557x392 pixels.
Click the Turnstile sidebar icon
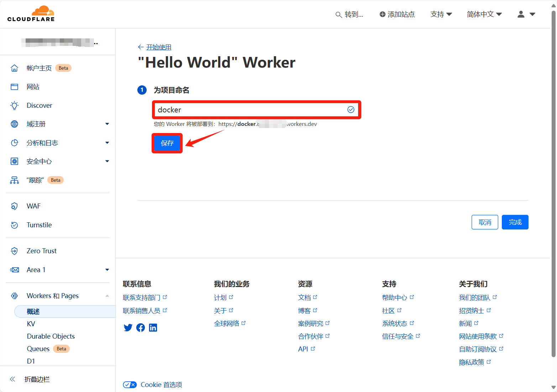pos(14,225)
